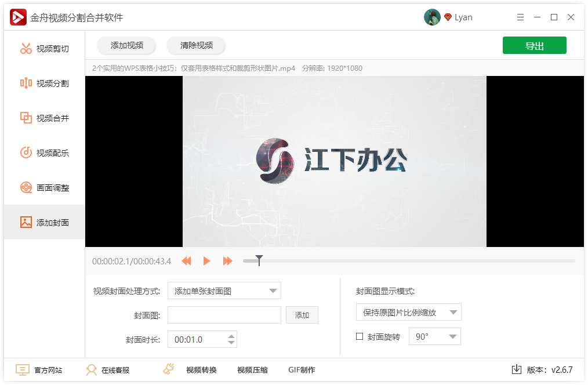Maximize the window
Viewport: 588px width, 385px height.
(554, 17)
